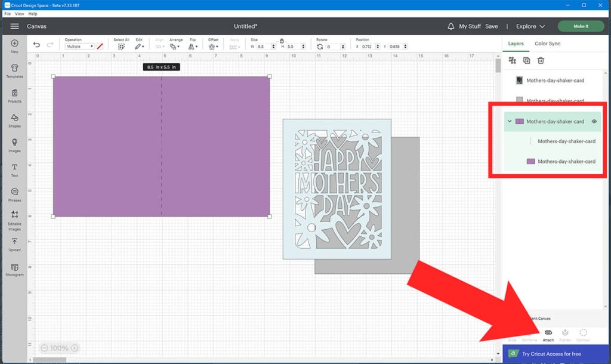Click the Rotate input field showing 0
The height and width of the screenshot is (364, 611).
(x=333, y=47)
